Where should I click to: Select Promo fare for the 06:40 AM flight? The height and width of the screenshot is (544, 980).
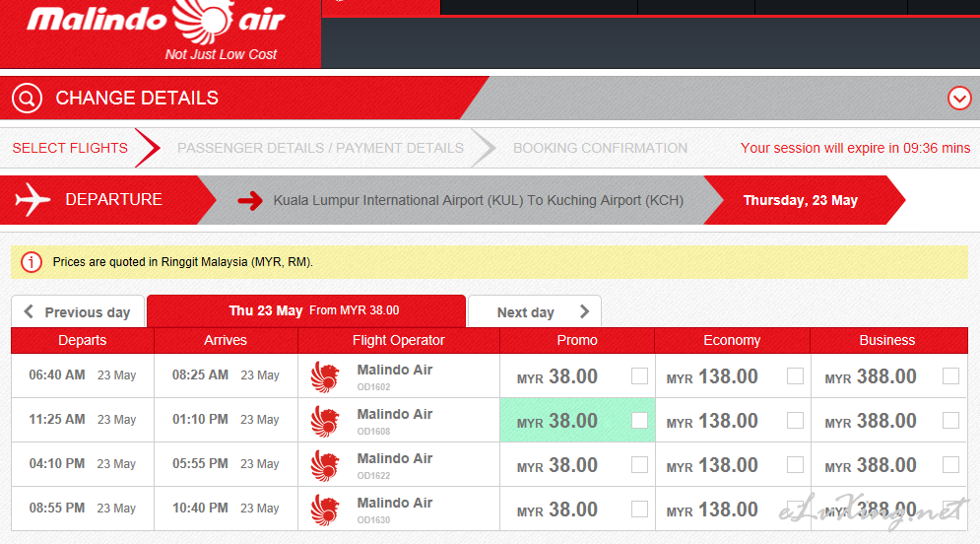pos(639,375)
